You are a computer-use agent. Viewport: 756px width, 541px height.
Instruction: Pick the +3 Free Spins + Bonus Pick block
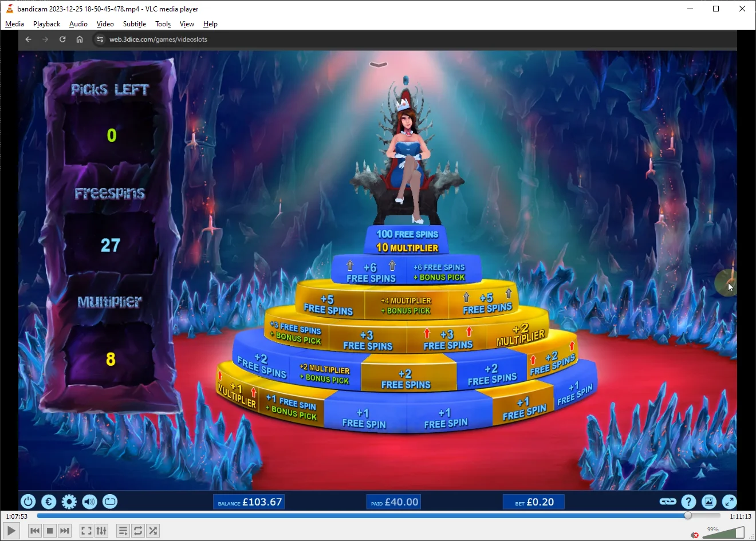click(x=297, y=333)
